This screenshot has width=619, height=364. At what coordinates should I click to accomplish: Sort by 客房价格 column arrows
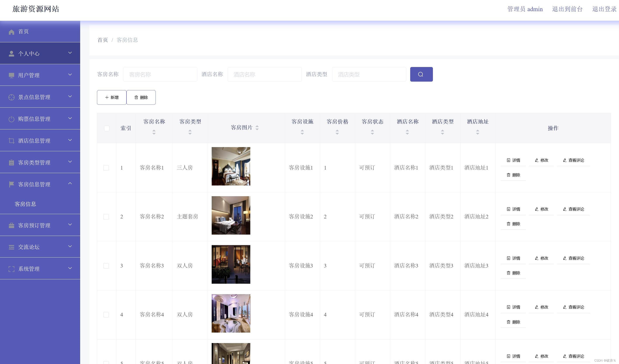click(337, 132)
